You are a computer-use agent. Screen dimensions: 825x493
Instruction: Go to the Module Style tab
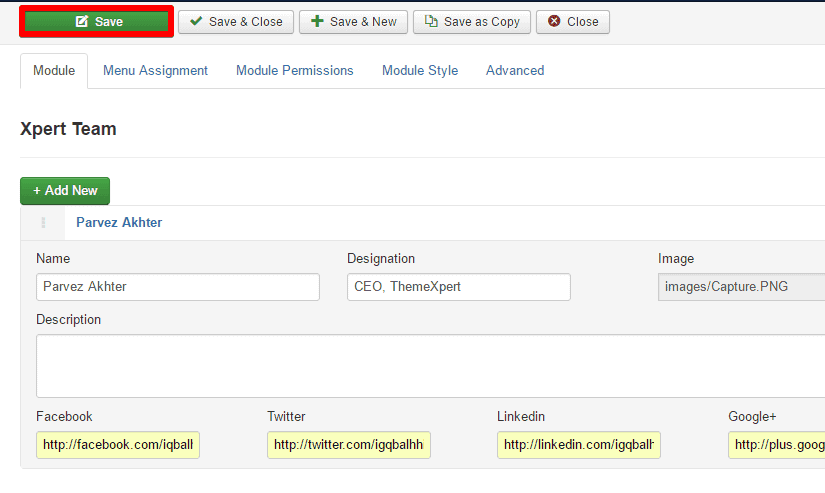point(420,71)
